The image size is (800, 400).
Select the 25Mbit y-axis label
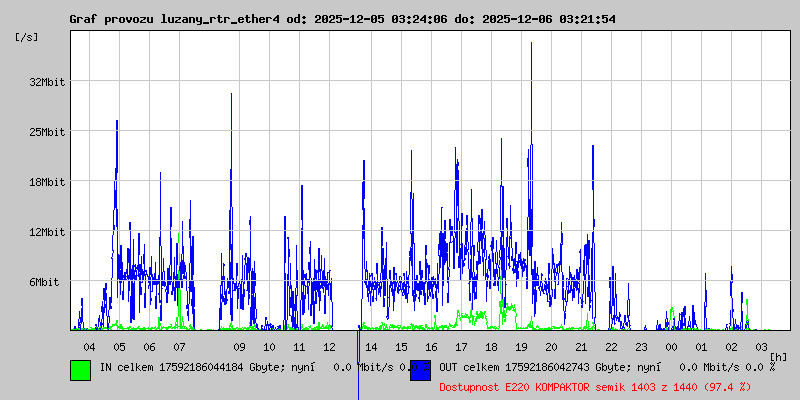47,132
